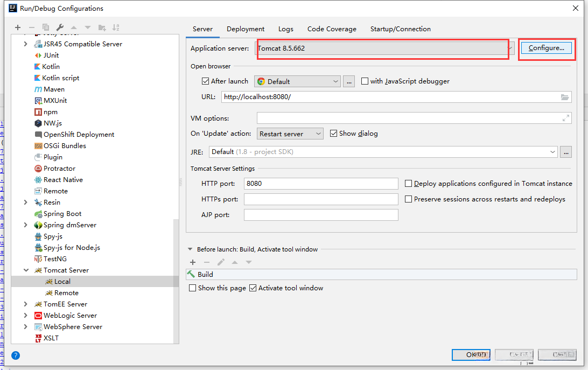588x370 pixels.
Task: Click the copy configuration icon
Action: click(46, 27)
